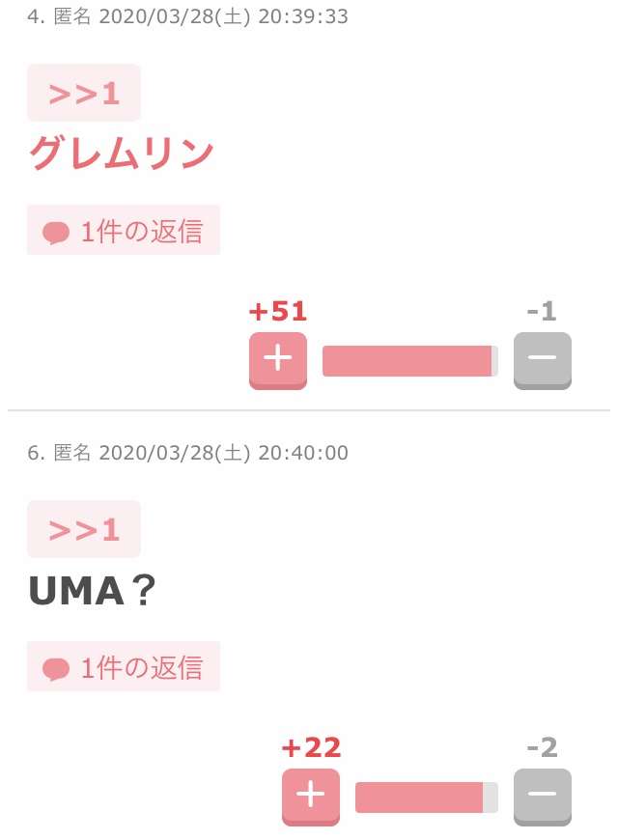Downvote the グレムリン comment with minus button

pos(543,360)
